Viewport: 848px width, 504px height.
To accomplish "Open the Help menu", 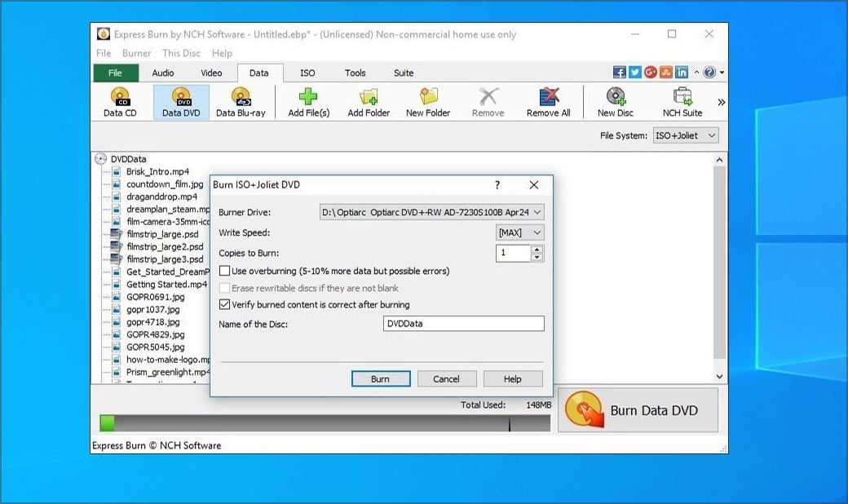I will pos(222,53).
